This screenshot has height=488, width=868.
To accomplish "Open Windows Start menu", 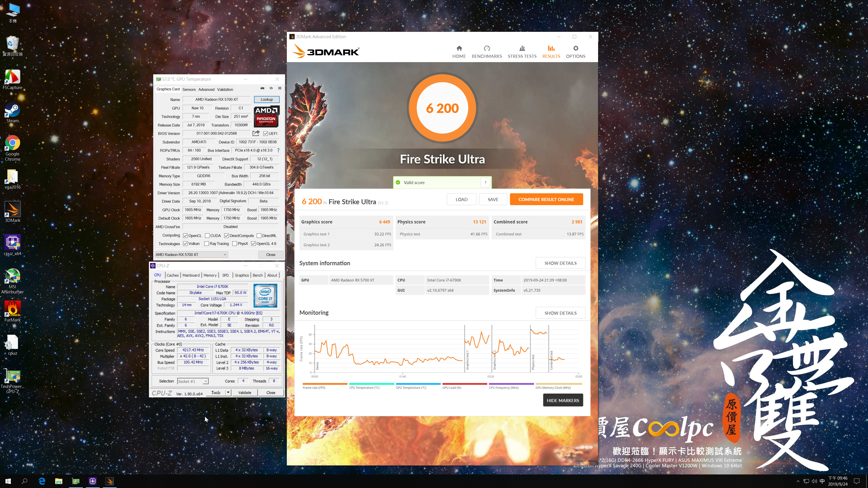I will (8, 481).
